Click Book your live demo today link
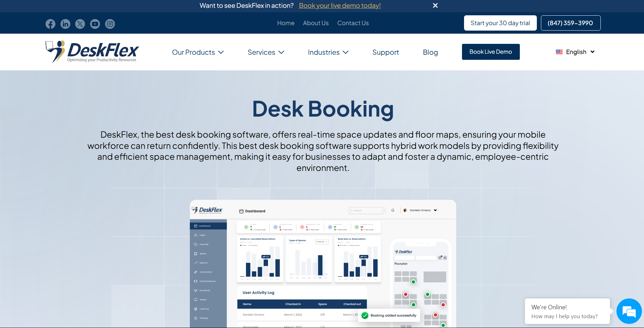Screen dimensions: 644x328 click(x=340, y=5)
